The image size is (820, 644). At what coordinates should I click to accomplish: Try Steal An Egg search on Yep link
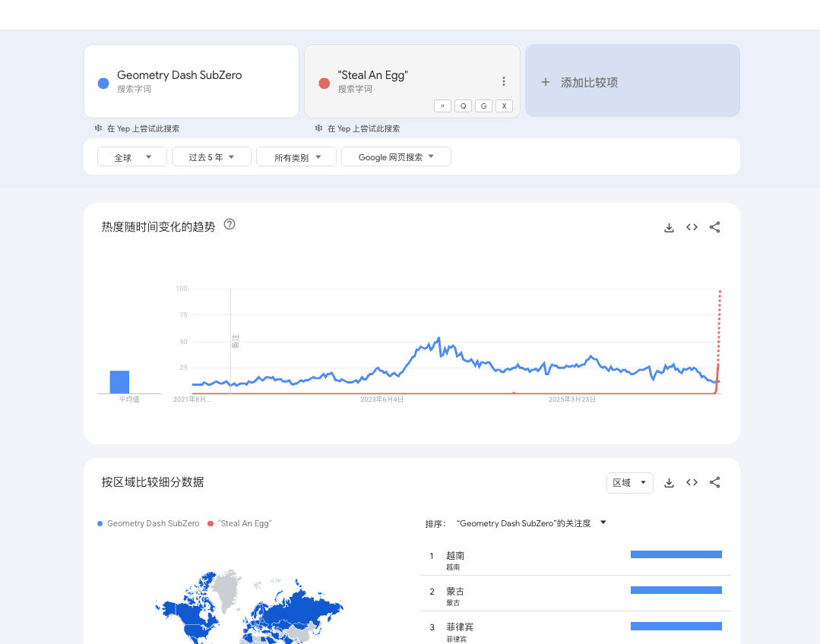[x=363, y=128]
